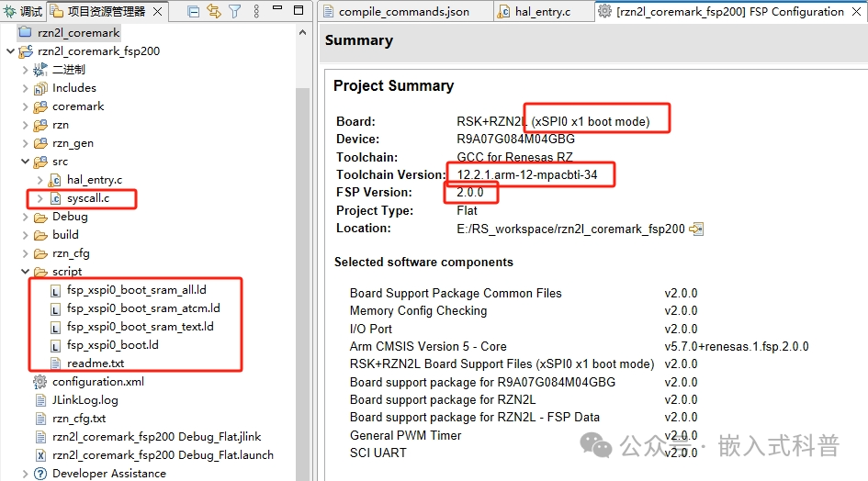The image size is (868, 481).
Task: Select the rzn2l_coremark project
Action: [x=78, y=33]
